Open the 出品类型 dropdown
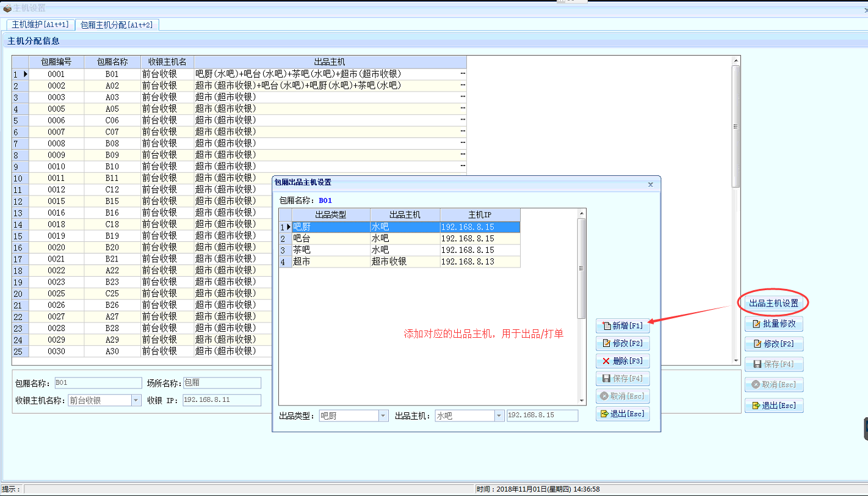 click(x=383, y=416)
